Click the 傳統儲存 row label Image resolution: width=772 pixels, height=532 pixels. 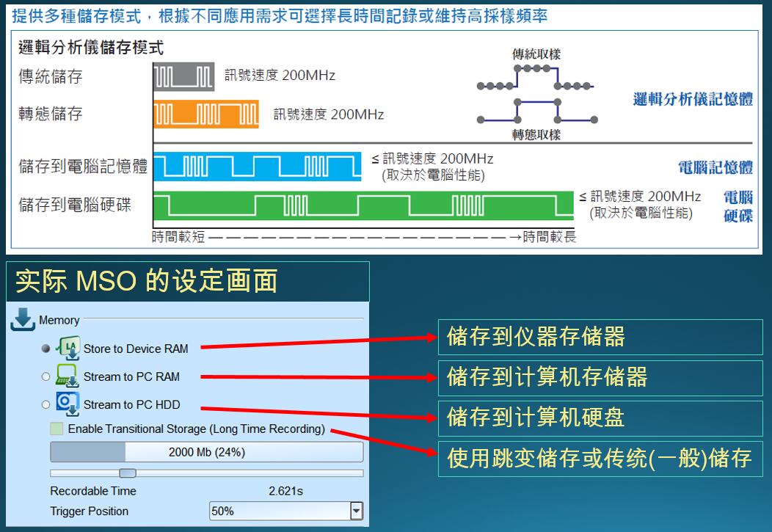(x=50, y=76)
